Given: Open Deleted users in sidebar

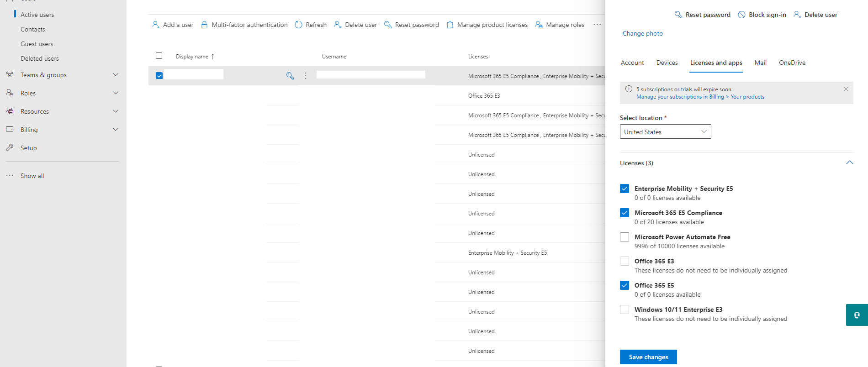Looking at the screenshot, I should (x=40, y=58).
